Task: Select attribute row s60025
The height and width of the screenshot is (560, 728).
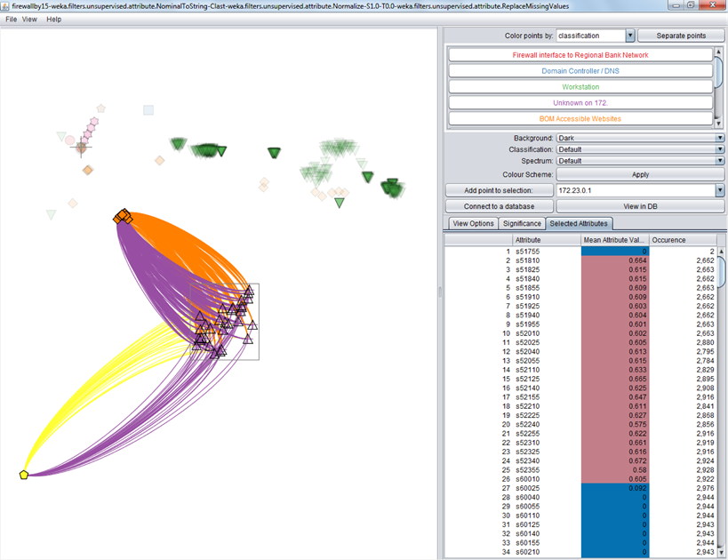Action: (580, 488)
